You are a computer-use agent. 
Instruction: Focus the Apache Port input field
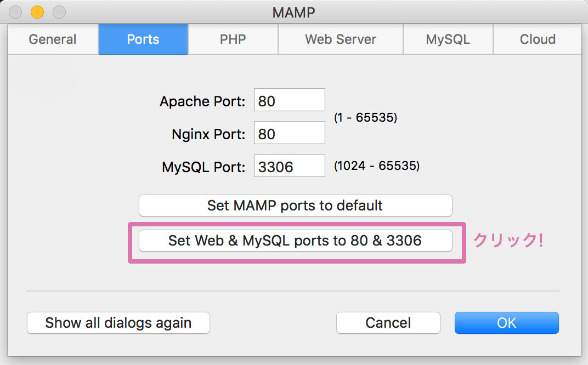click(290, 100)
